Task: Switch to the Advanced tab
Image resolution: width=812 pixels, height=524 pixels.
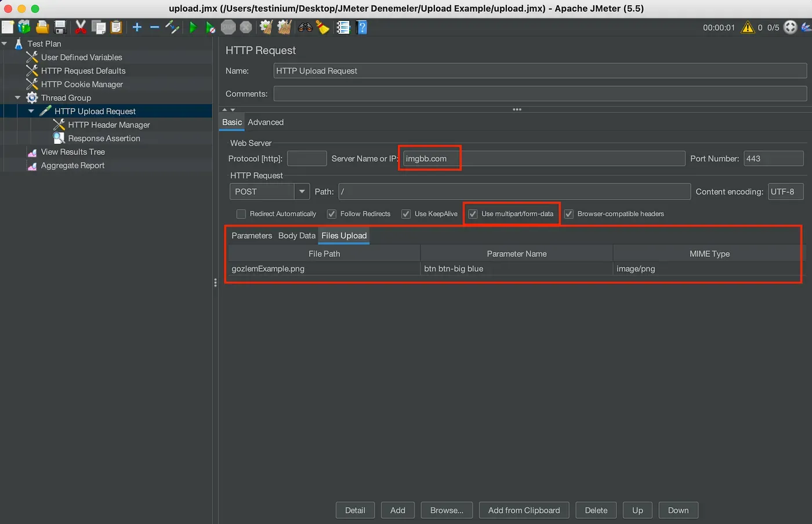Action: coord(266,122)
